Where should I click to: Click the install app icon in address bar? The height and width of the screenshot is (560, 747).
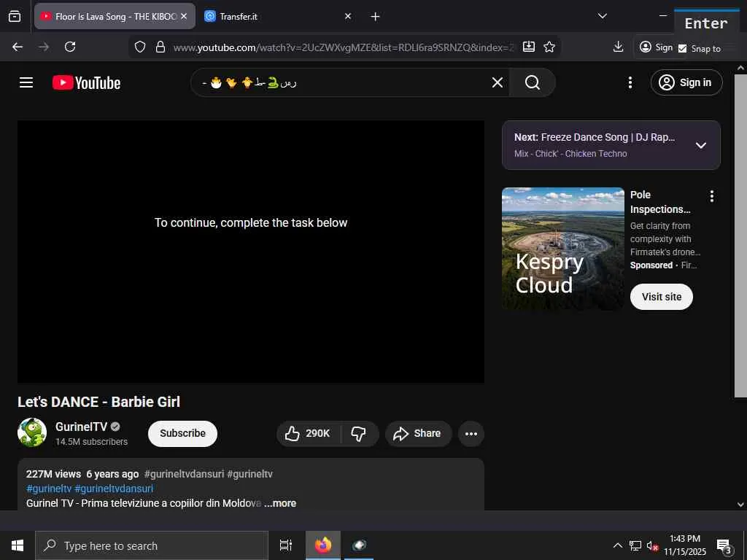(x=528, y=47)
